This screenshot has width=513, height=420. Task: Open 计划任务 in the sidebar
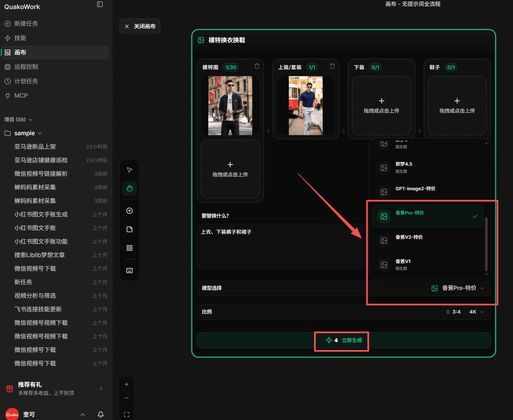55,81
